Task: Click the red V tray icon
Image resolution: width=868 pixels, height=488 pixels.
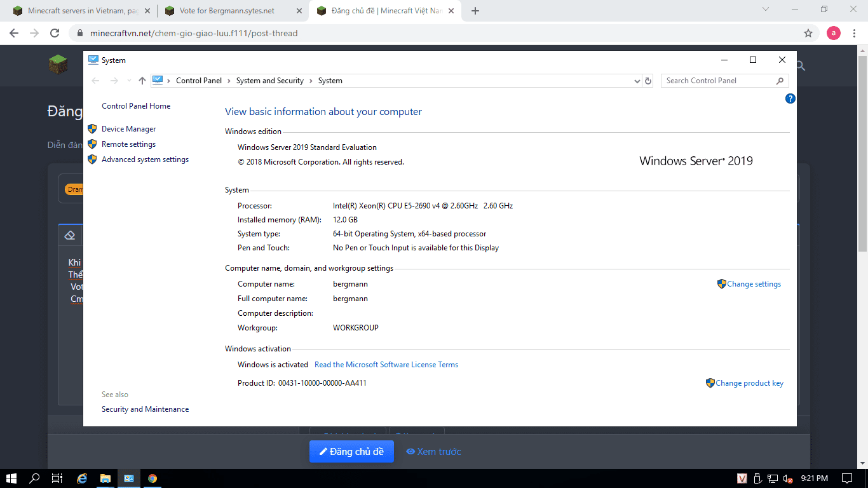Action: [x=742, y=478]
